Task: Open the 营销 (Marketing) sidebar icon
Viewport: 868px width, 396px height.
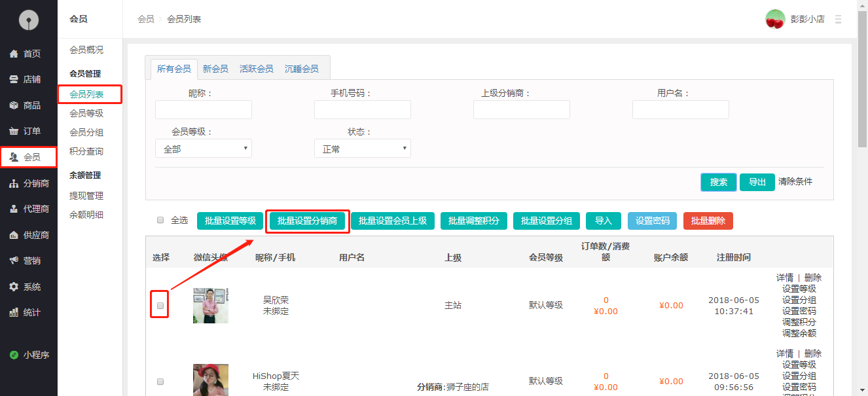Action: (x=29, y=261)
